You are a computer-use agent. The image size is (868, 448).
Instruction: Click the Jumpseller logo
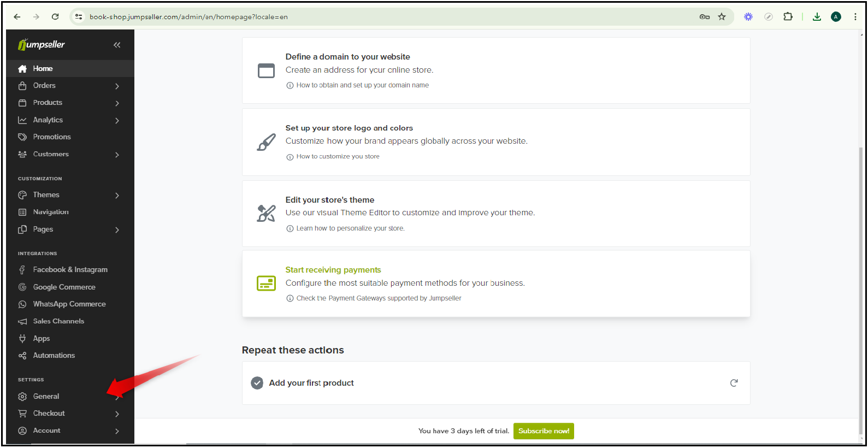(42, 45)
